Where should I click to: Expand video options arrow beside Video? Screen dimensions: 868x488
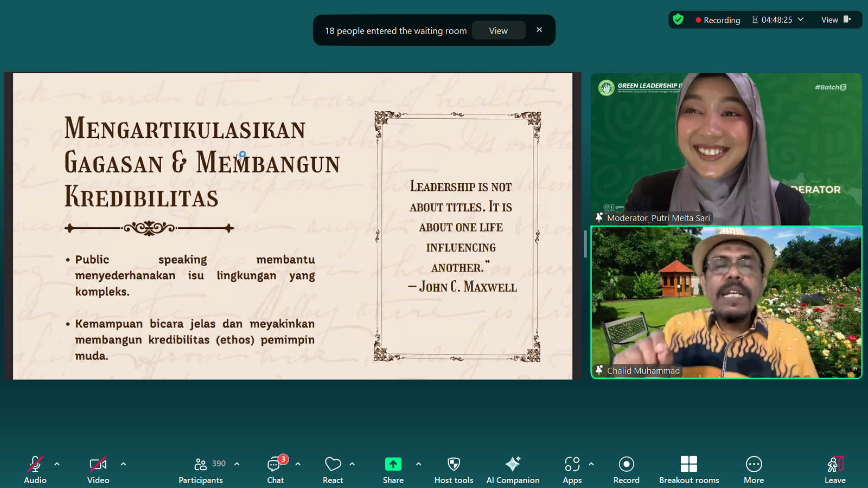[x=123, y=464]
